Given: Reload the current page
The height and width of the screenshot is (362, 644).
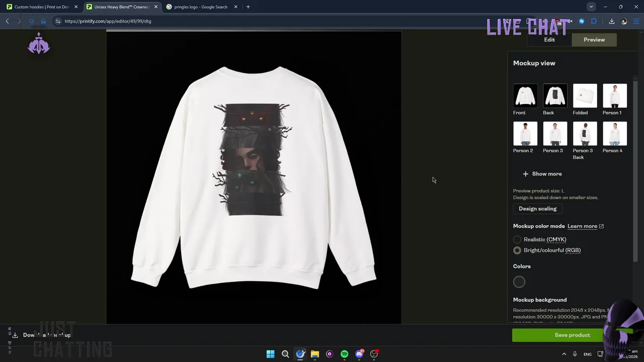Looking at the screenshot, I should (x=31, y=21).
